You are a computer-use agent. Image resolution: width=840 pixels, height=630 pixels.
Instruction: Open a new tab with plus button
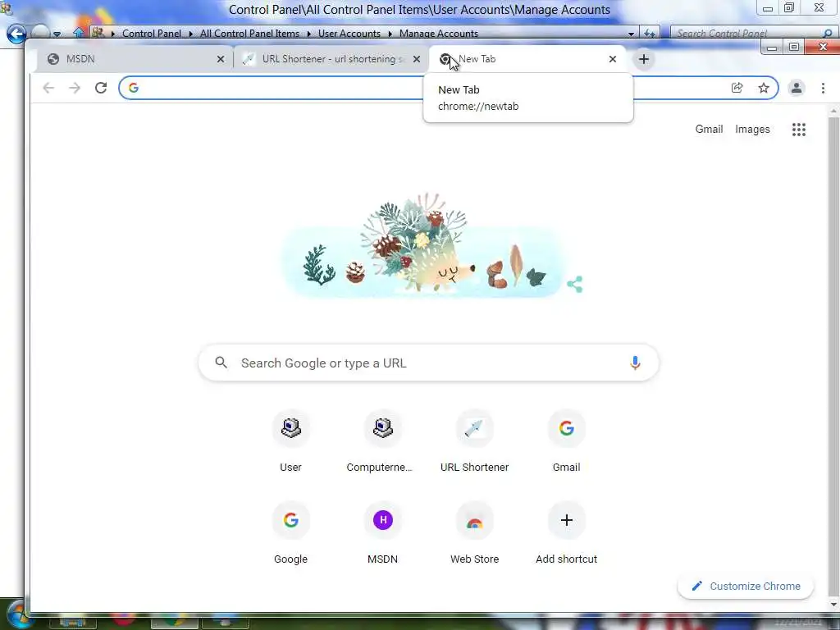pyautogui.click(x=644, y=59)
